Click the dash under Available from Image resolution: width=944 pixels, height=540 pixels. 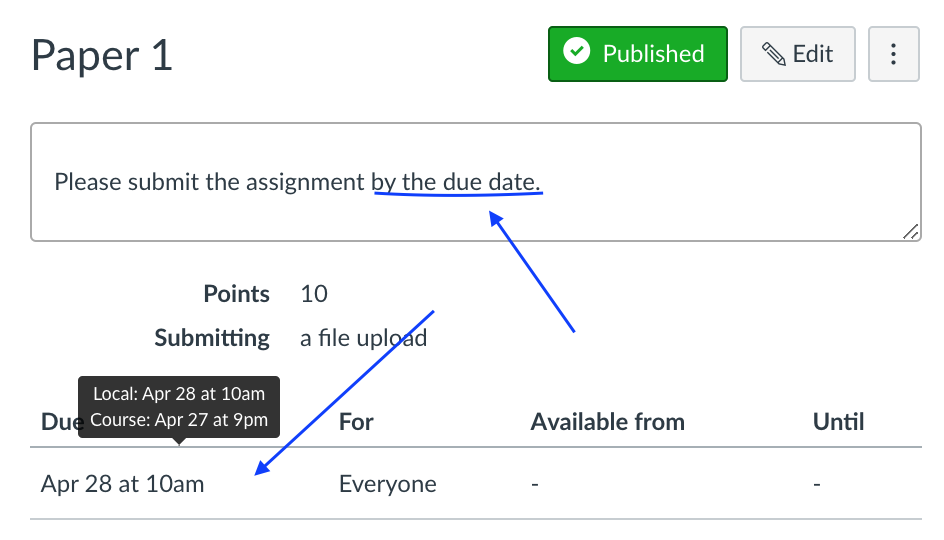click(x=535, y=485)
